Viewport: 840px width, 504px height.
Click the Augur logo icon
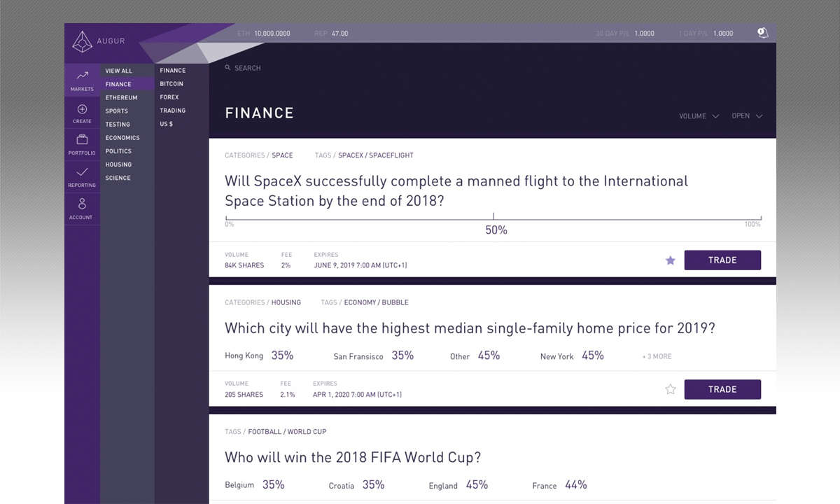[x=82, y=42]
